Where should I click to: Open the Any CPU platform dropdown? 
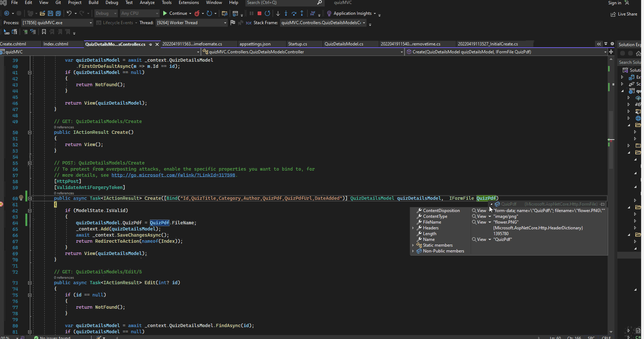coord(139,13)
